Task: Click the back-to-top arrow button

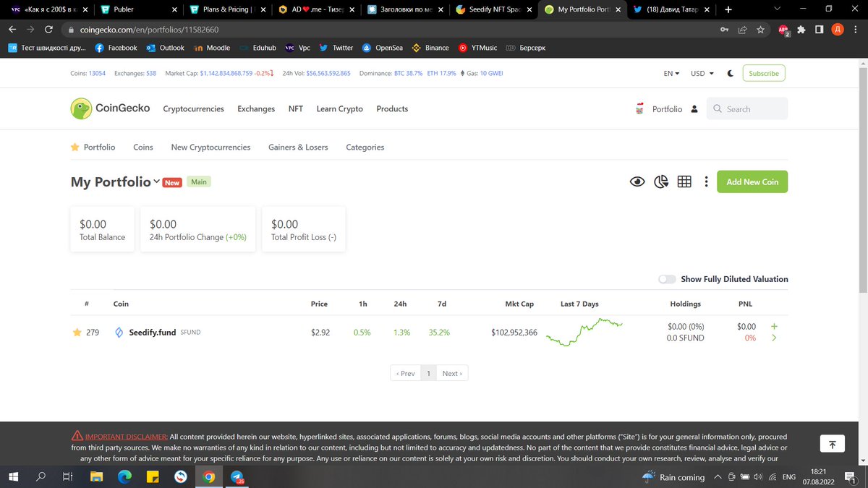Action: 833,444
